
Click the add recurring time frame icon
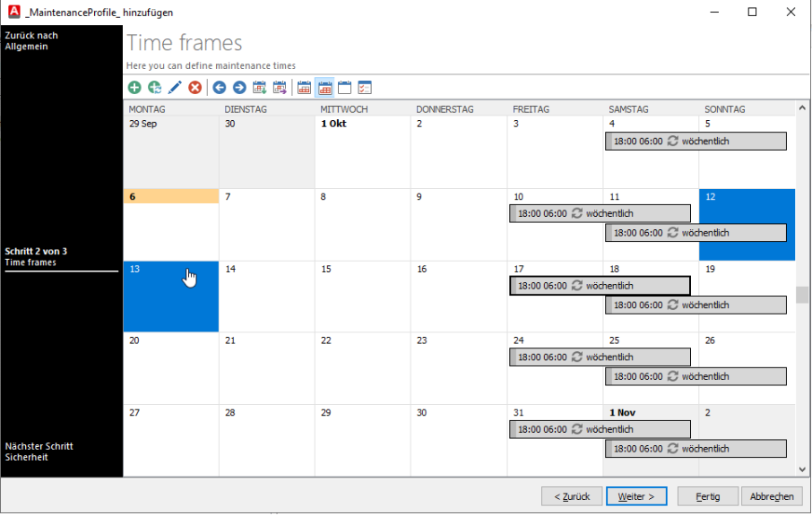point(154,88)
